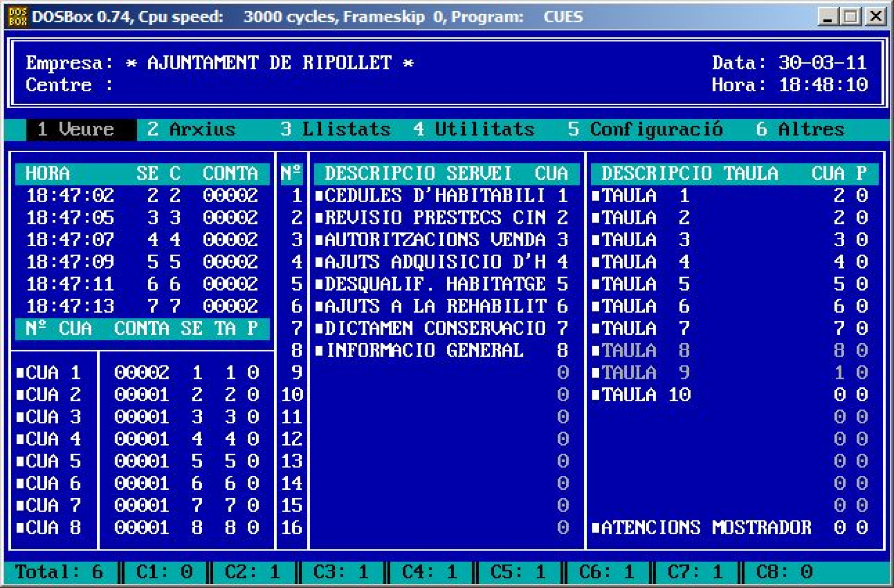
Task: Open the 6 Altres menu
Action: [x=799, y=129]
